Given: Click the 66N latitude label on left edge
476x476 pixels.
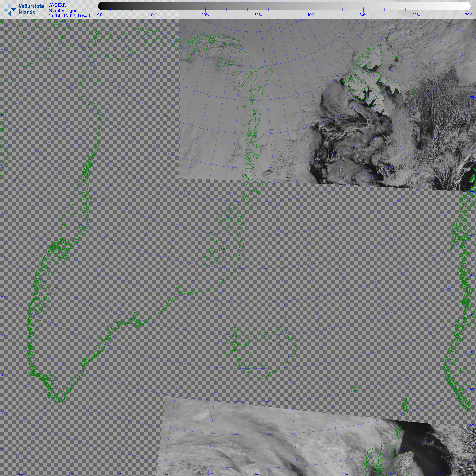Looking at the screenshot, I should click(x=3, y=256).
